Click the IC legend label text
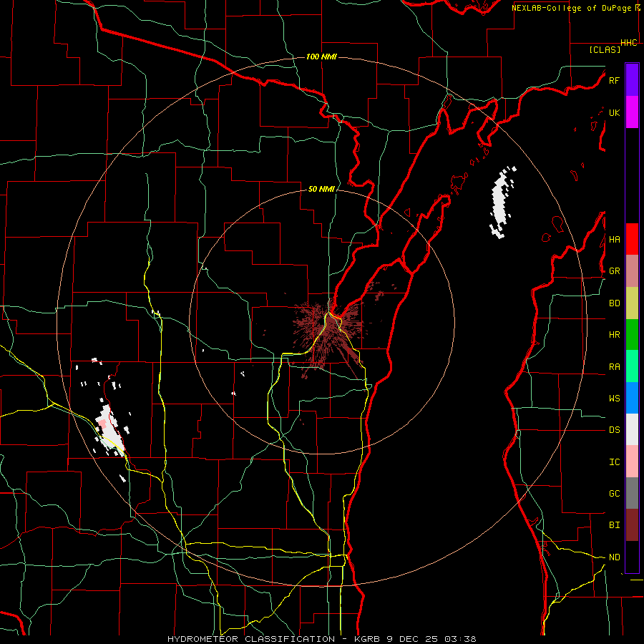Screen dimensions: 644x644 coord(614,462)
